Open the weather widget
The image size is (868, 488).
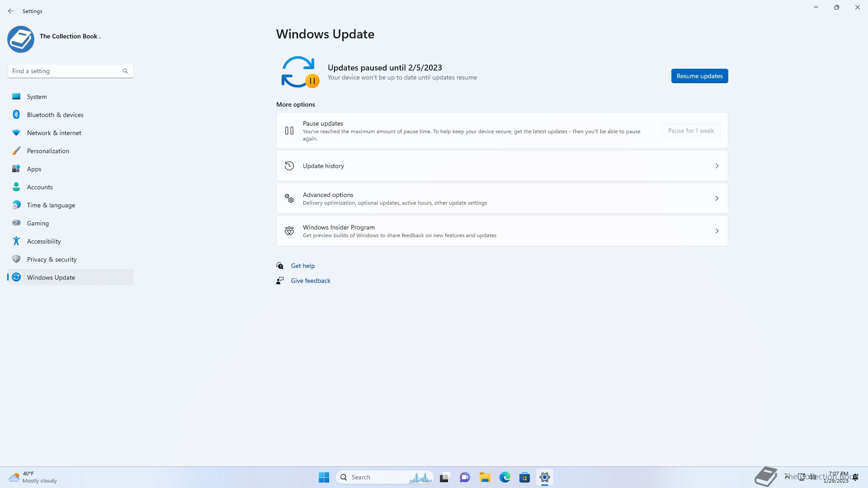click(33, 477)
